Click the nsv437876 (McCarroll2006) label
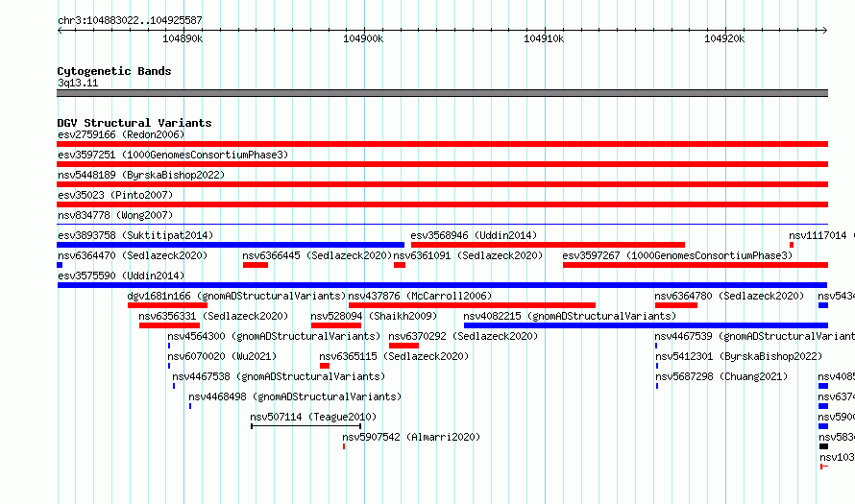This screenshot has width=855, height=504. [420, 296]
